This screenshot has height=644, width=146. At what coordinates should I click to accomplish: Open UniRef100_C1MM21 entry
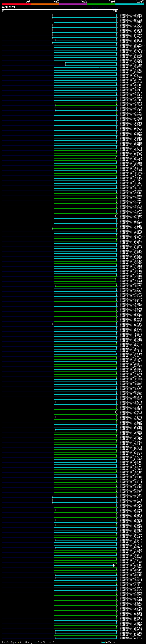coord(131,60)
